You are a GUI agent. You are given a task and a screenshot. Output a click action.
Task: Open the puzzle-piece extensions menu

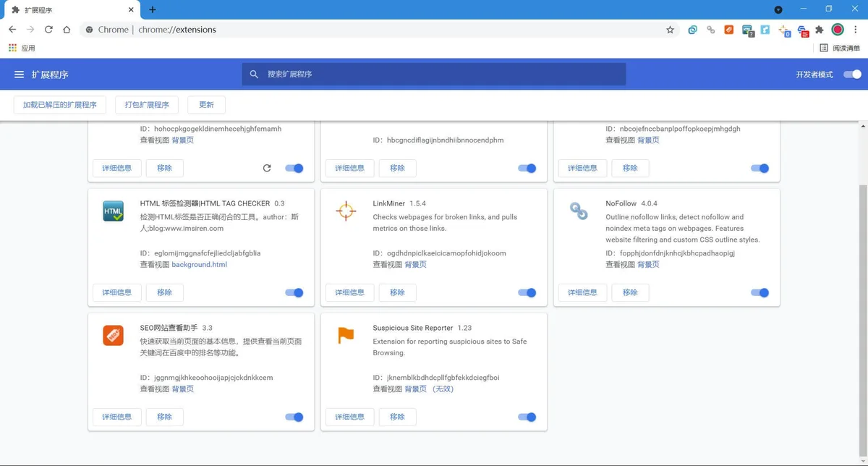tap(820, 30)
